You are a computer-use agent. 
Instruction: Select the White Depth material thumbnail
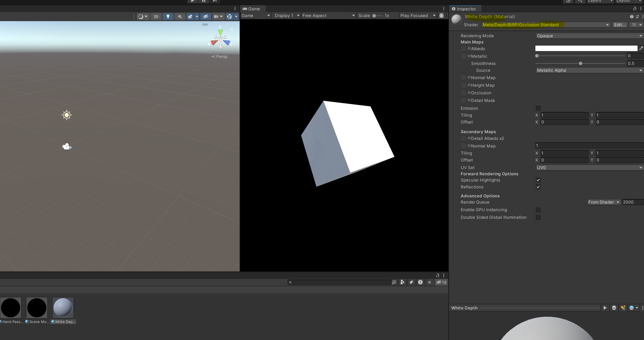pyautogui.click(x=63, y=308)
